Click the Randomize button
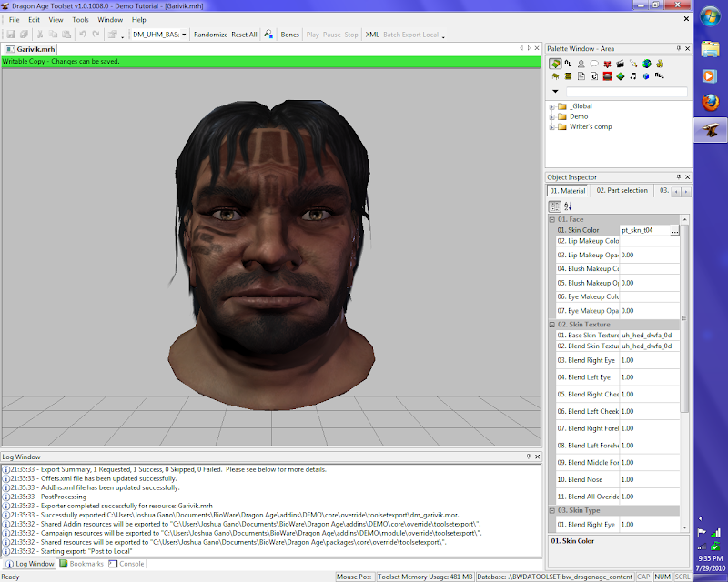This screenshot has width=728, height=582. point(210,35)
